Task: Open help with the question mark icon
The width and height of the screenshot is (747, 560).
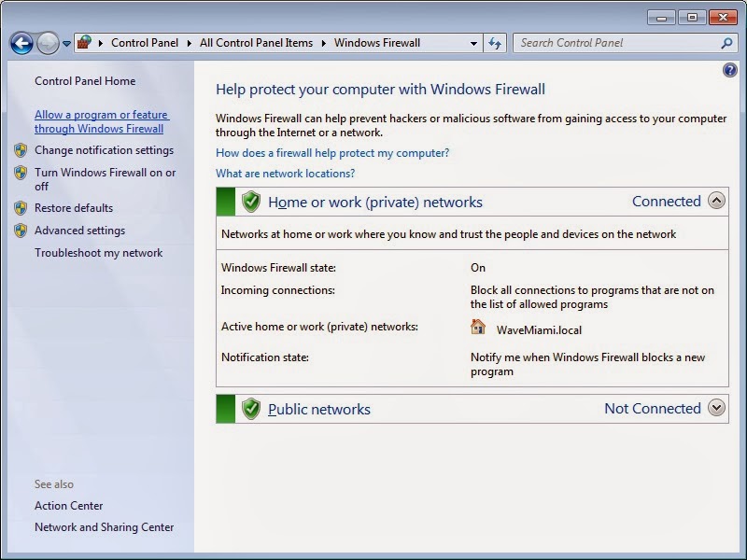Action: 730,70
